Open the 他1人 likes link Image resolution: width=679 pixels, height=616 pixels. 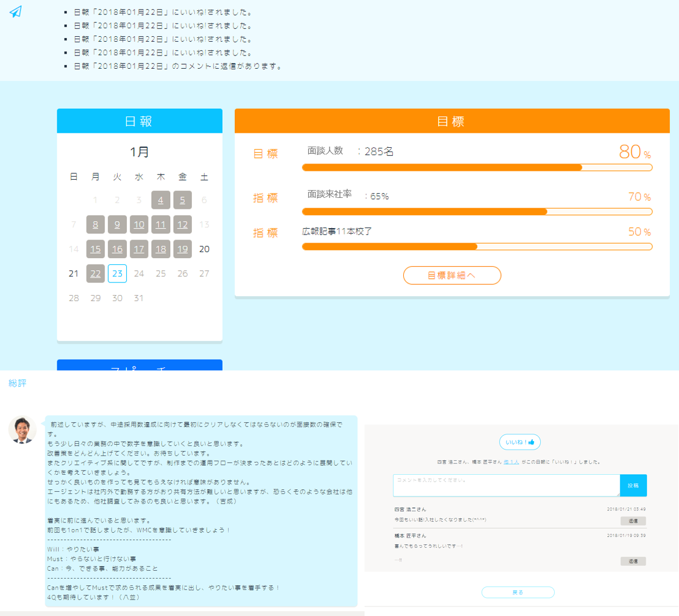click(x=511, y=462)
